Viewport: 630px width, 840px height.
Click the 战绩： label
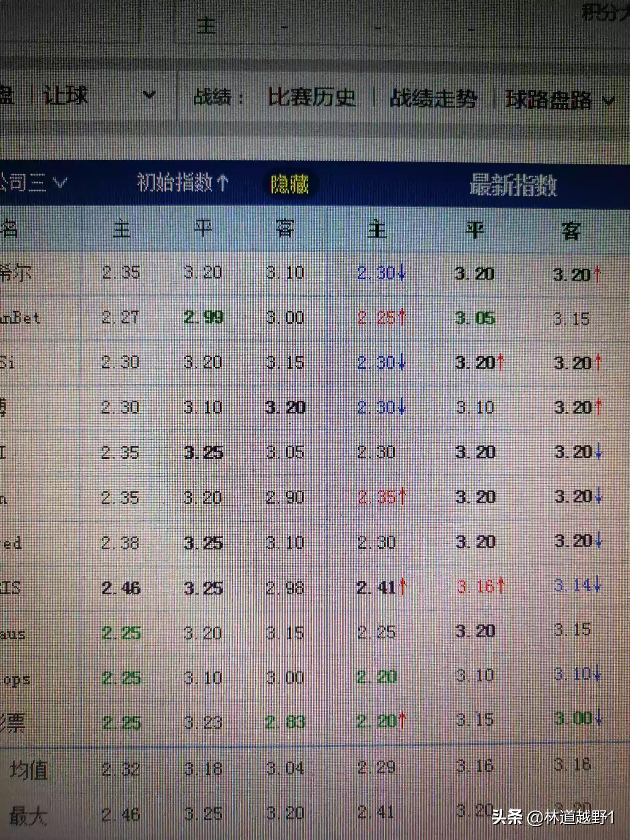click(218, 98)
